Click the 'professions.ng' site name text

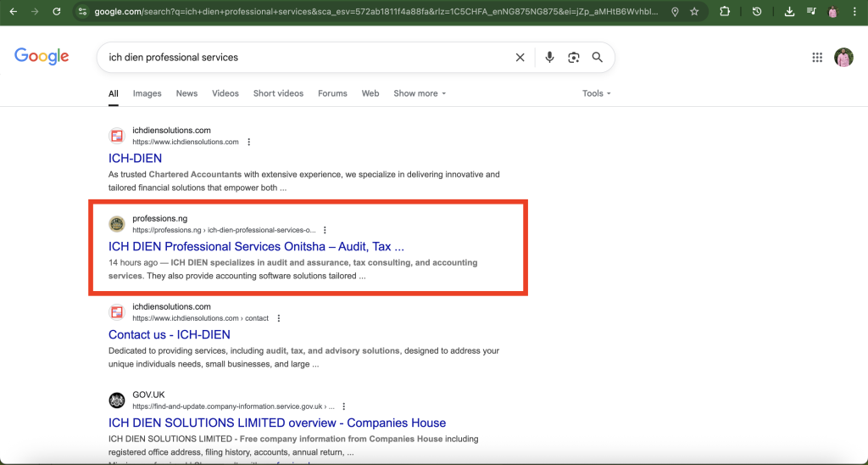click(160, 218)
